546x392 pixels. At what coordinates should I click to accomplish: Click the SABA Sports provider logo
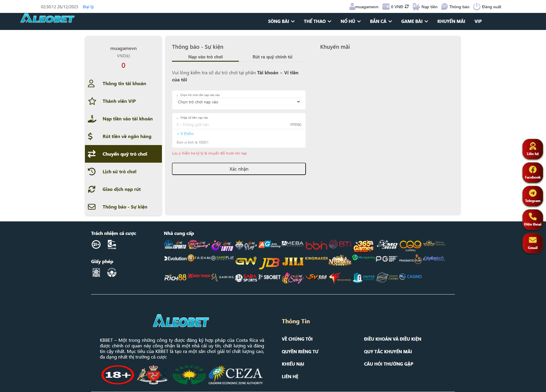click(x=246, y=278)
